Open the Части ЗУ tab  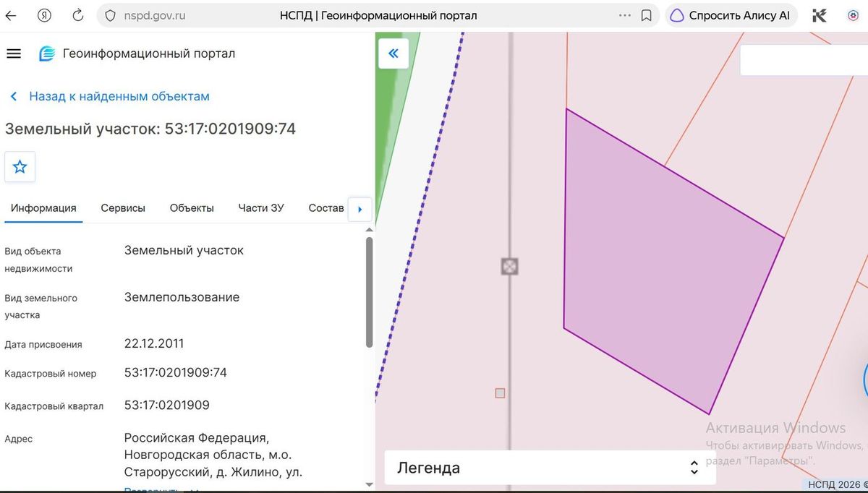[x=261, y=208]
